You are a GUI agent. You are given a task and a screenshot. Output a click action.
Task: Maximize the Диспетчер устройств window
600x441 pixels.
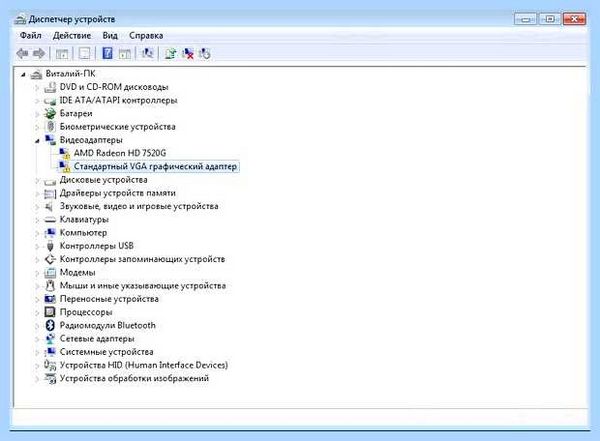point(550,18)
